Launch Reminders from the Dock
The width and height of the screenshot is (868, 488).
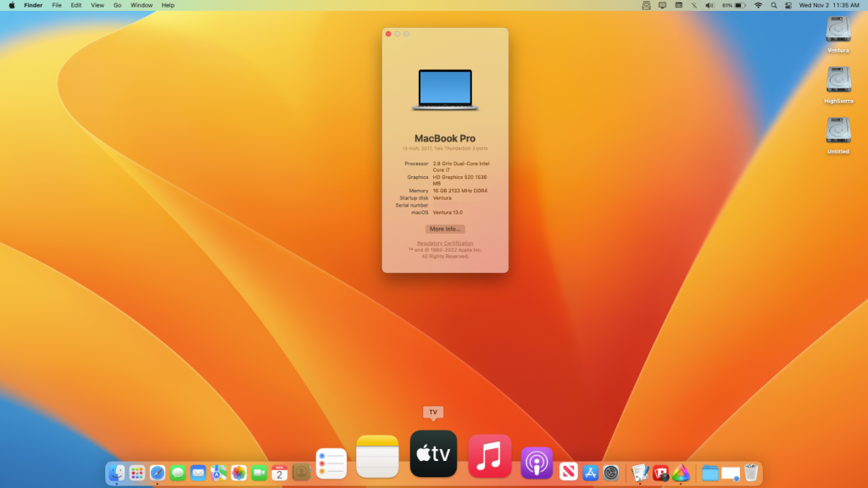click(x=331, y=463)
